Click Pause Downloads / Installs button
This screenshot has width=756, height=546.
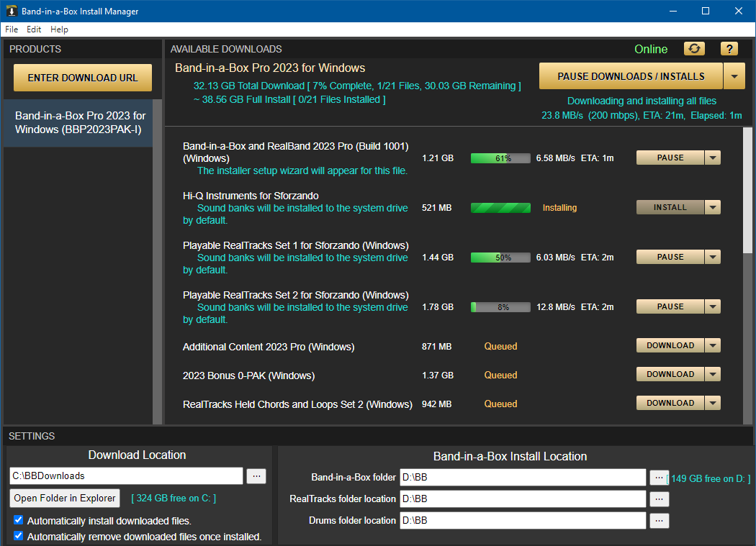[631, 76]
